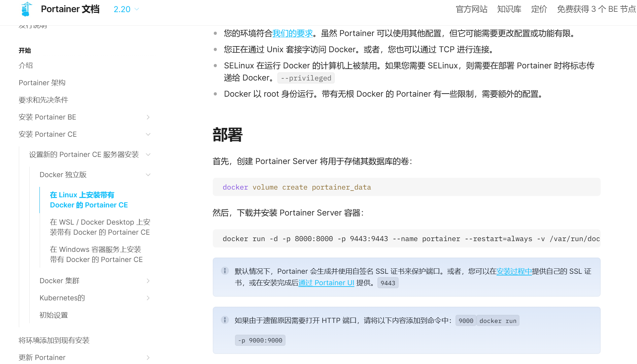Open 定价 in the top navigation

[539, 9]
